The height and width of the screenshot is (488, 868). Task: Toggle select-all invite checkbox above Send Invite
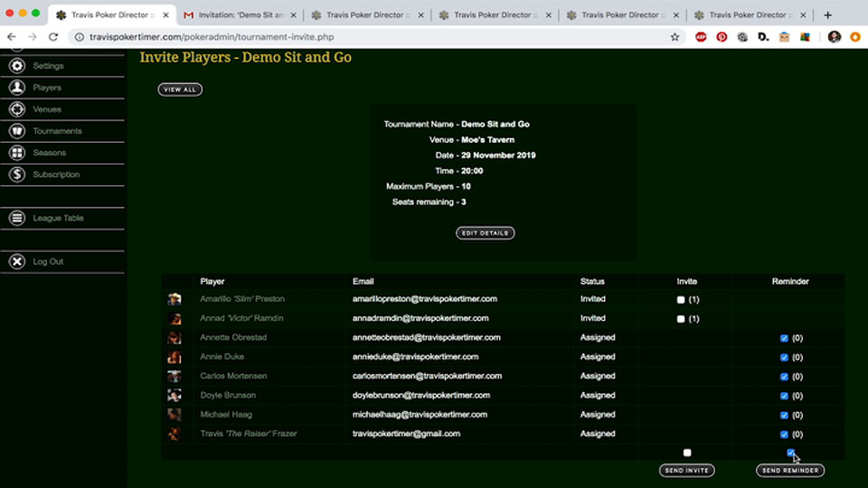coord(687,453)
